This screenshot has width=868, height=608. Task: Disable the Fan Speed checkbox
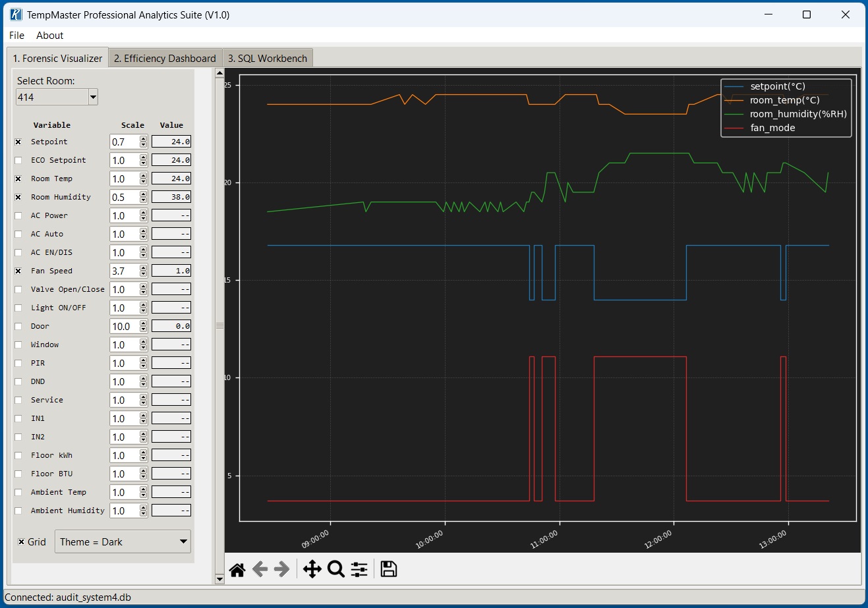(18, 271)
